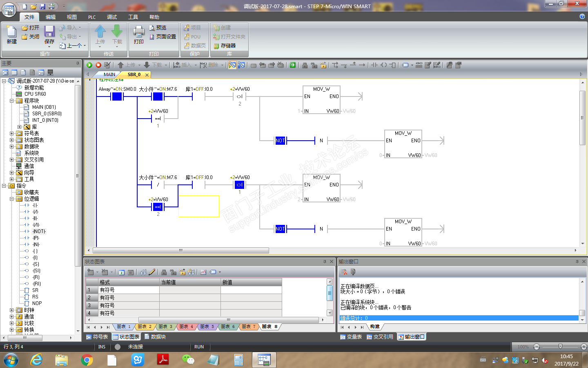Click the pencil Write icon in status chart toolbar

point(152,272)
